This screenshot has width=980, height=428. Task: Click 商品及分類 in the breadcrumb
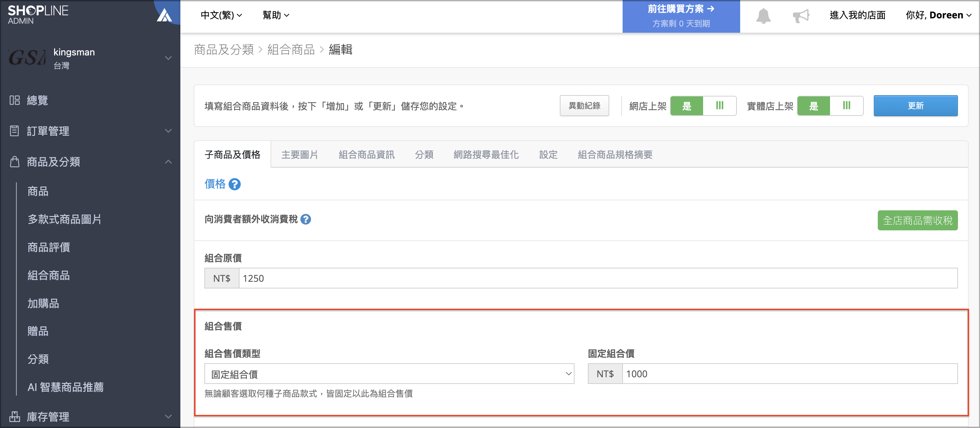(x=224, y=50)
